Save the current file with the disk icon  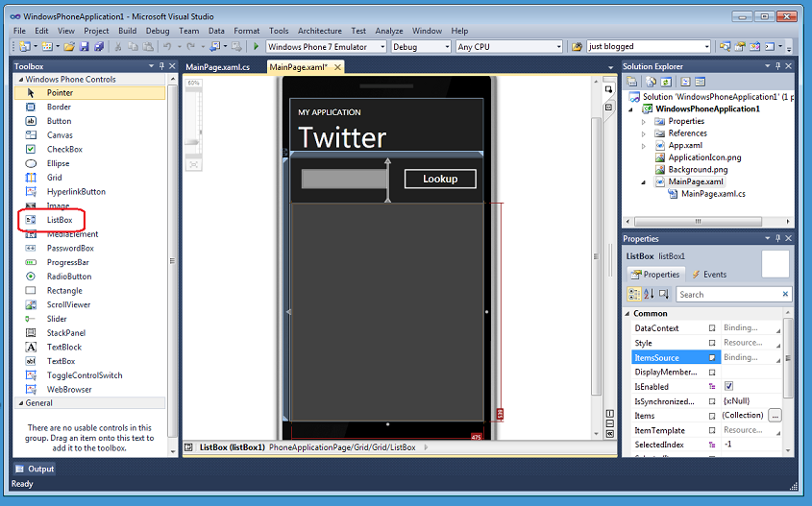point(84,46)
